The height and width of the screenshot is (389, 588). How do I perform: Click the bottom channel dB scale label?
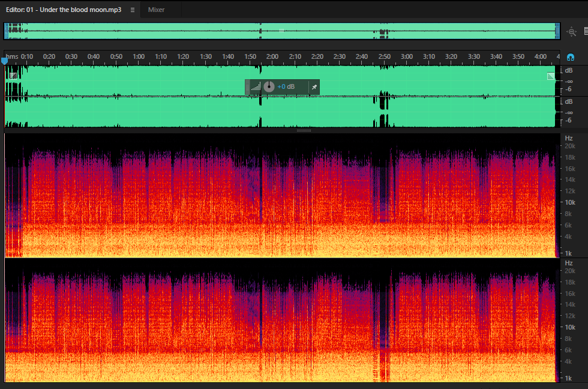coord(569,101)
